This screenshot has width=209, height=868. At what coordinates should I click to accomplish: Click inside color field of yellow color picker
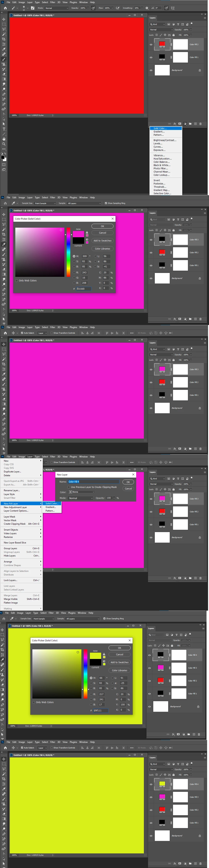pos(57,674)
